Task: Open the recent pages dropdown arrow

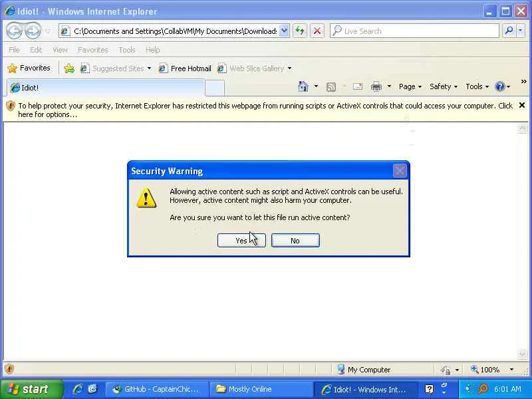Action: point(48,31)
